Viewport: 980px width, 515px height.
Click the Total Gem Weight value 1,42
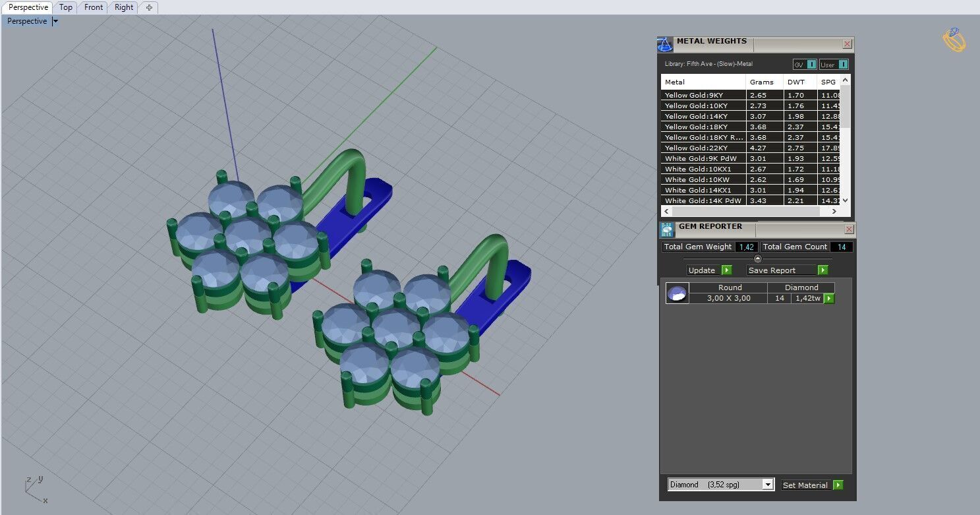coord(746,247)
